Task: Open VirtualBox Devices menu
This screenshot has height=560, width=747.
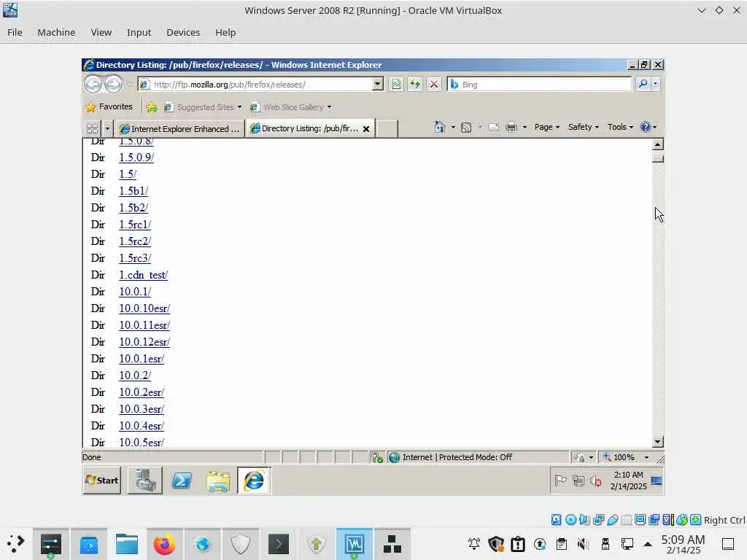Action: coord(183,32)
